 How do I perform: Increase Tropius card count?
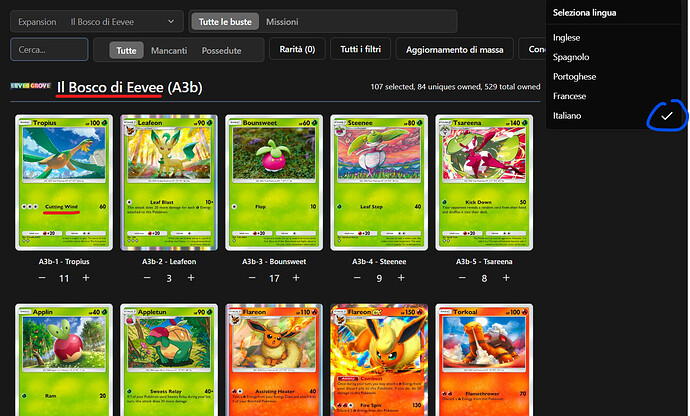tap(86, 278)
